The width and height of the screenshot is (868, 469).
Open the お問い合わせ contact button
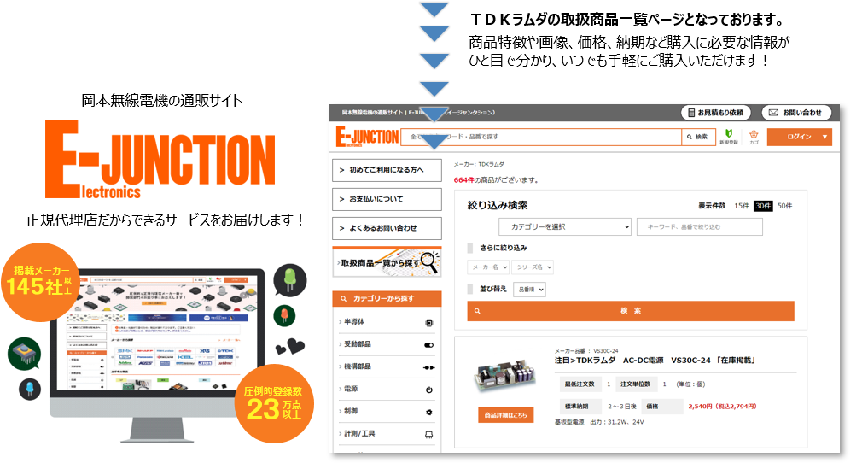796,113
